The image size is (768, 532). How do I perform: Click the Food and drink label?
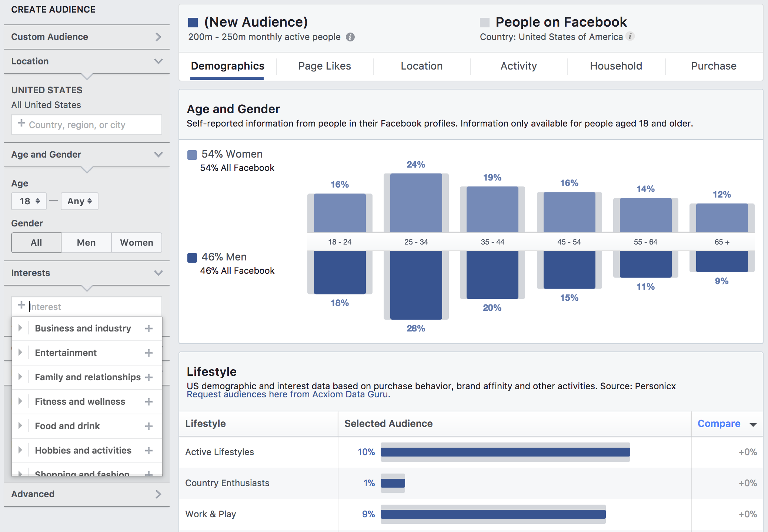coord(67,426)
